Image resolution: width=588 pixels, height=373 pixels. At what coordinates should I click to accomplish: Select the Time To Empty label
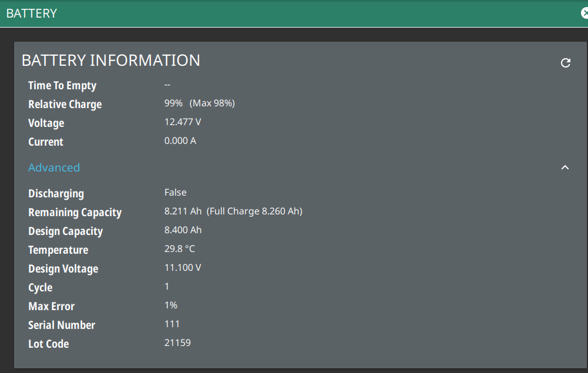pyautogui.click(x=62, y=86)
